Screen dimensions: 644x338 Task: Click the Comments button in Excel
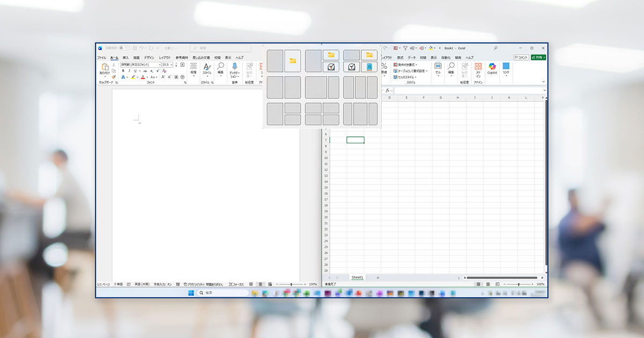coord(521,57)
